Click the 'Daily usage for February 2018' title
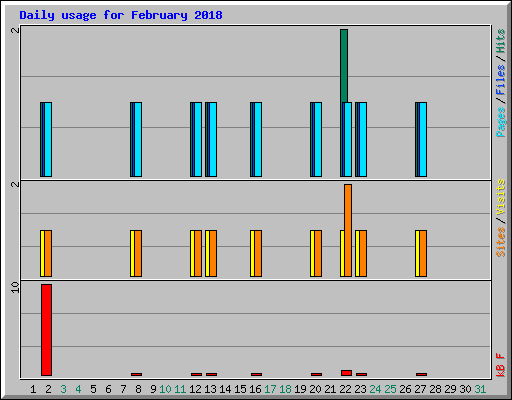The image size is (512, 400). (x=121, y=15)
